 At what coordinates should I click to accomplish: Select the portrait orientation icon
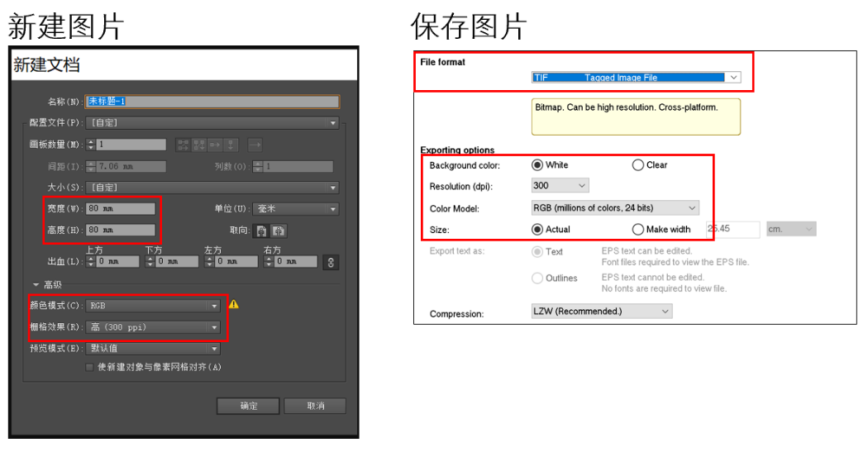(261, 231)
